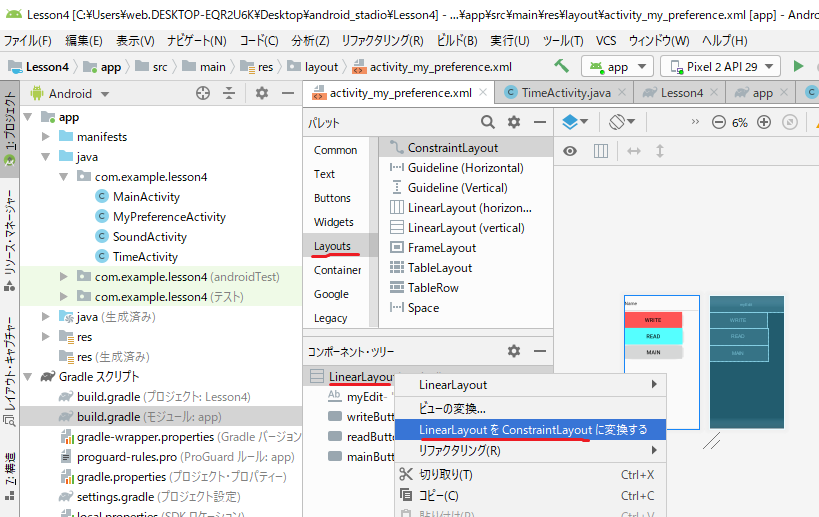This screenshot has height=517, width=819.
Task: Click the blueprint preview thumbnail
Action: click(747, 362)
